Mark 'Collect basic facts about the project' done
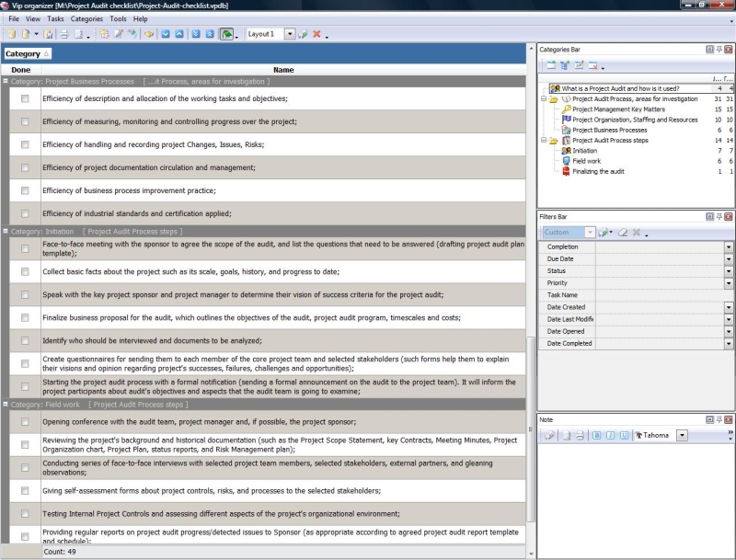 [x=25, y=272]
